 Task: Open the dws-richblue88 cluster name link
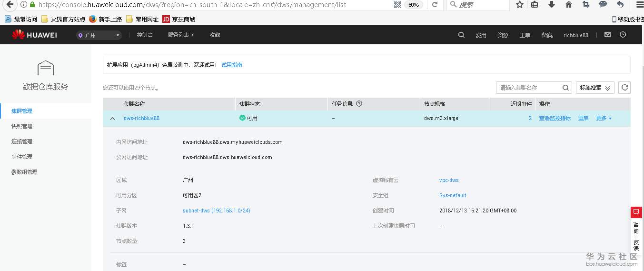point(141,118)
